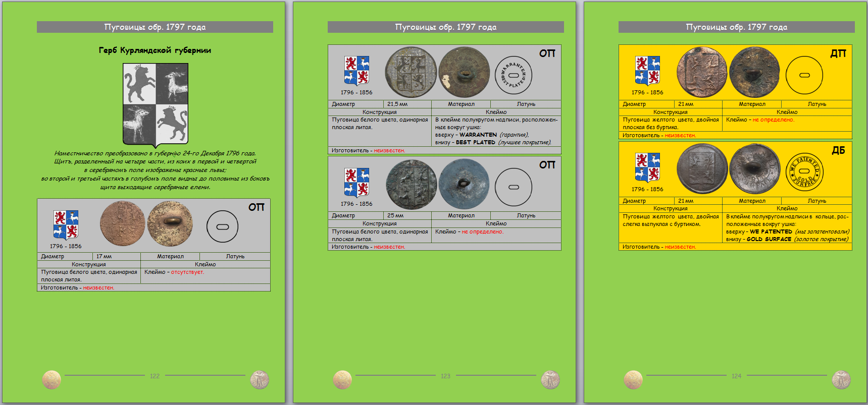The height and width of the screenshot is (405, 868).
Task: Select the ДП button front photo
Action: (701, 72)
